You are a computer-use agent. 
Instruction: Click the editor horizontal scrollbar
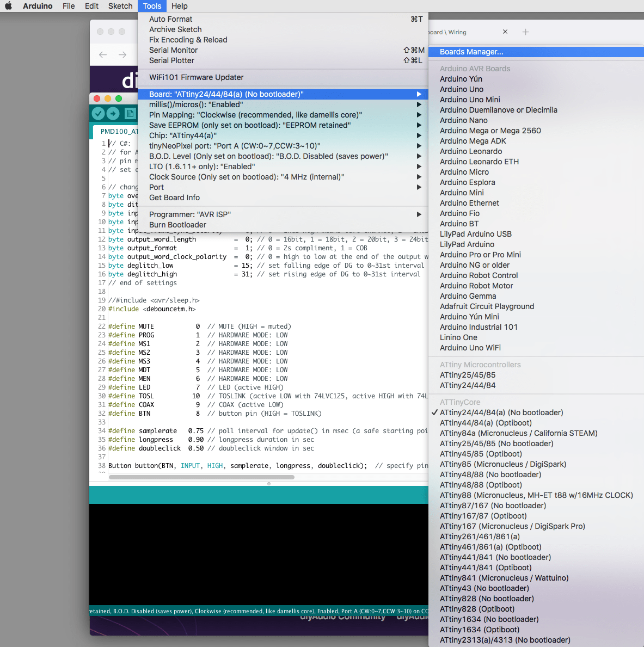click(201, 477)
